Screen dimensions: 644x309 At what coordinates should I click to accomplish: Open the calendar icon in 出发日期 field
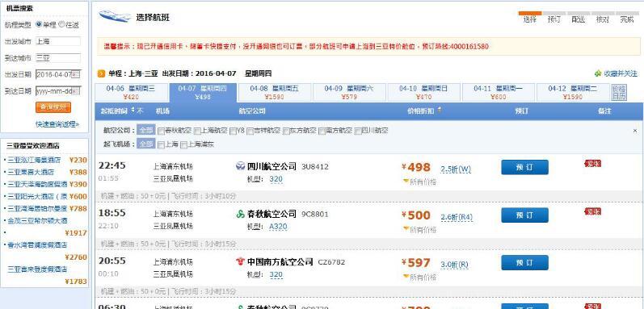point(77,74)
